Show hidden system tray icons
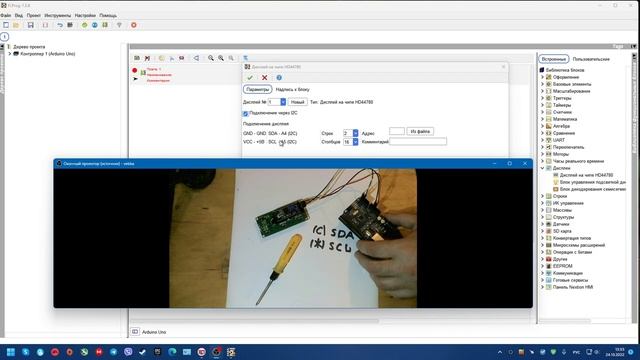Image resolution: width=640 pixels, height=360 pixels. click(x=500, y=352)
